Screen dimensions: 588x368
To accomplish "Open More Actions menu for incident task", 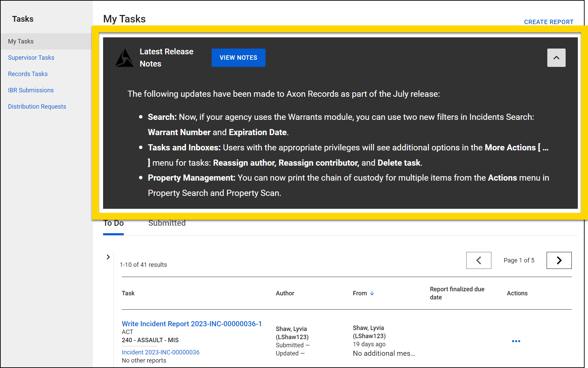I will pyautogui.click(x=516, y=341).
